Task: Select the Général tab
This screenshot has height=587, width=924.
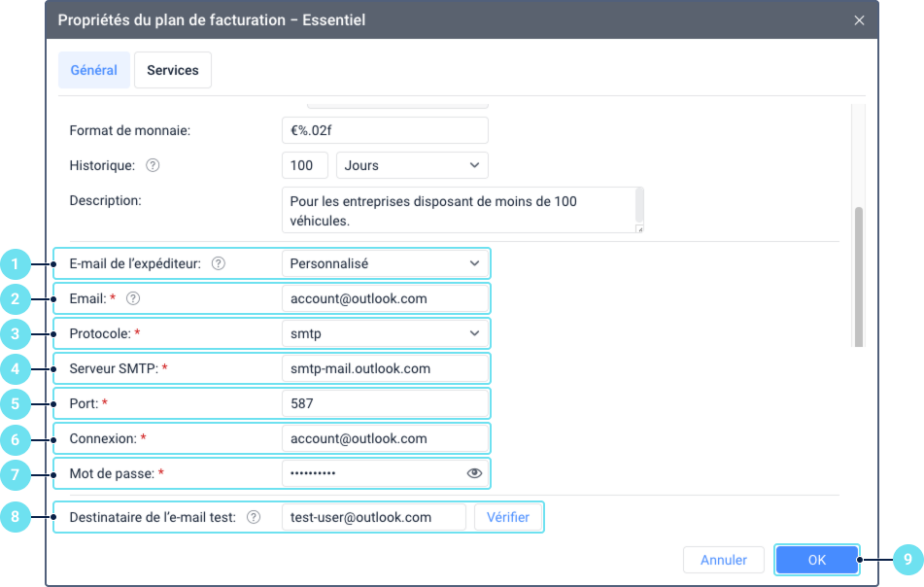Action: tap(94, 71)
